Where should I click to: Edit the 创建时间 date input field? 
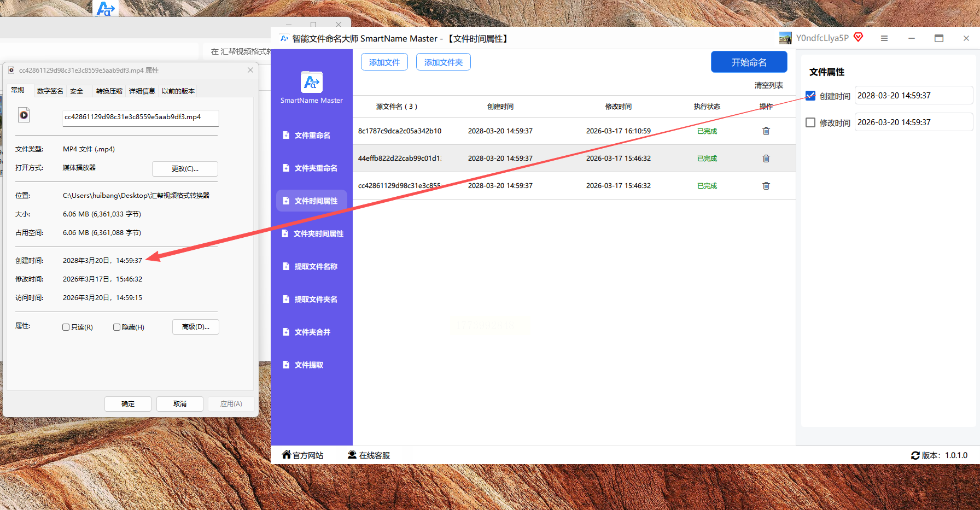913,96
